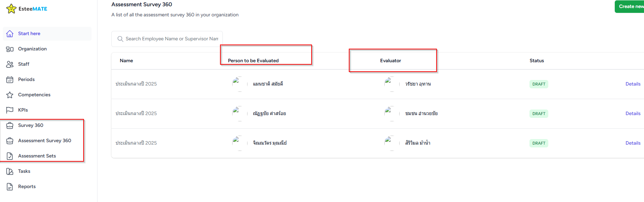The width and height of the screenshot is (644, 202).
Task: Open the Reports icon in sidebar
Action: (x=10, y=186)
